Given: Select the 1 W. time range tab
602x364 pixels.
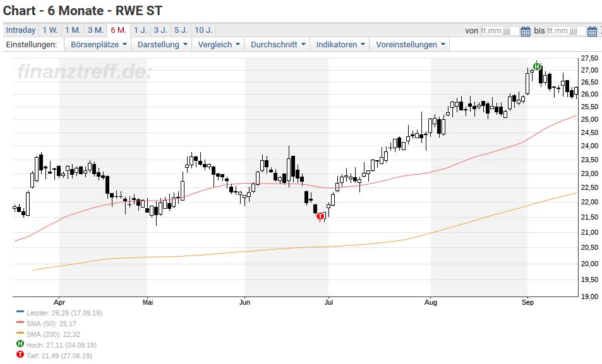Looking at the screenshot, I should click(50, 30).
